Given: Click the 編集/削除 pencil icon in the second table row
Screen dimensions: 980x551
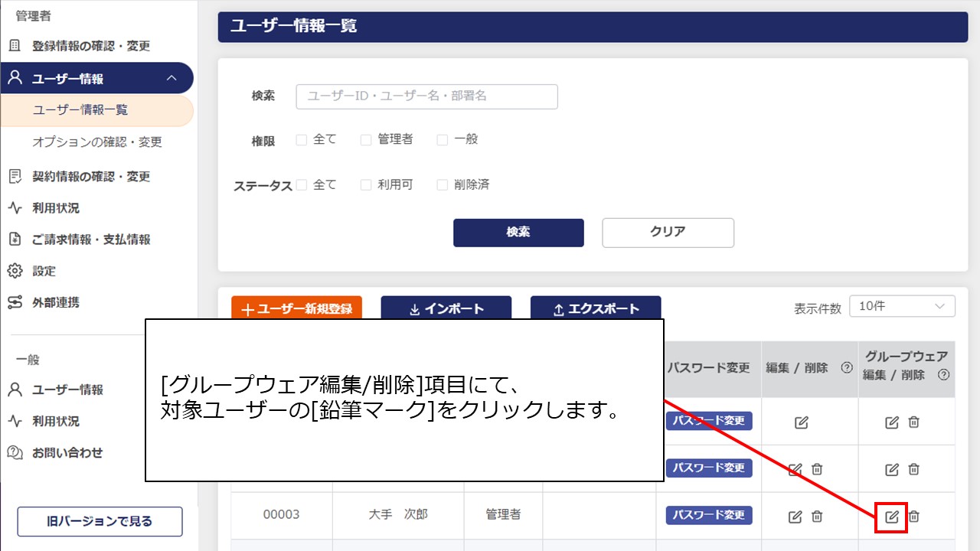Looking at the screenshot, I should point(795,469).
